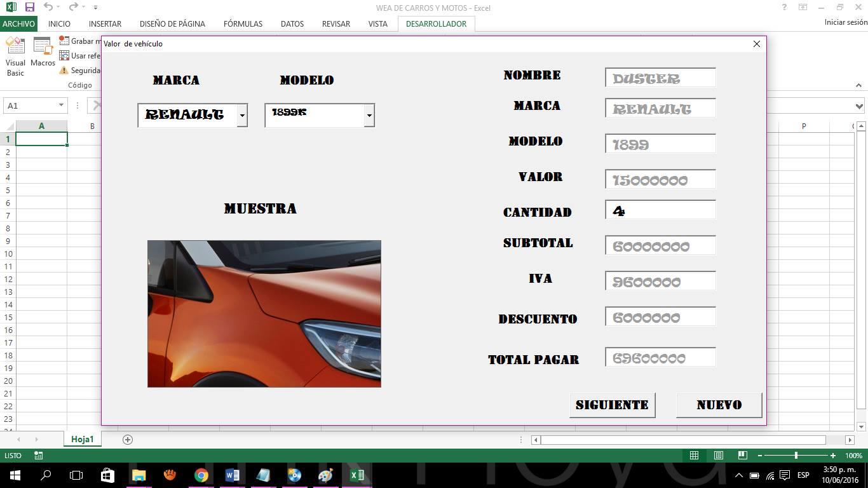This screenshot has width=868, height=488.
Task: Open the MODELO dropdown showing 1899K
Action: (x=369, y=115)
